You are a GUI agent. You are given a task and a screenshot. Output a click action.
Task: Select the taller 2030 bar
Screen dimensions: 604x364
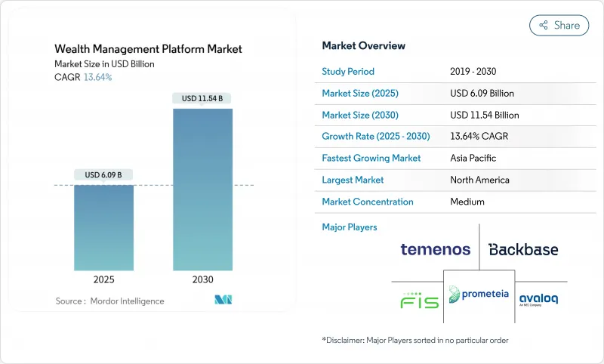203,189
